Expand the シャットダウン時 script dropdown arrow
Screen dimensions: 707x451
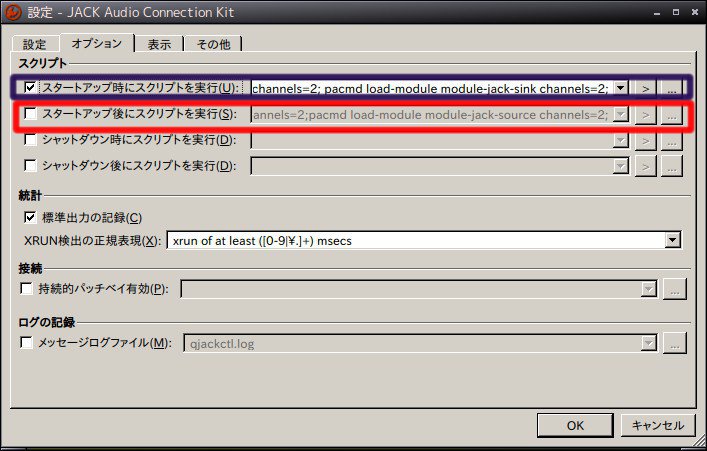coord(621,140)
